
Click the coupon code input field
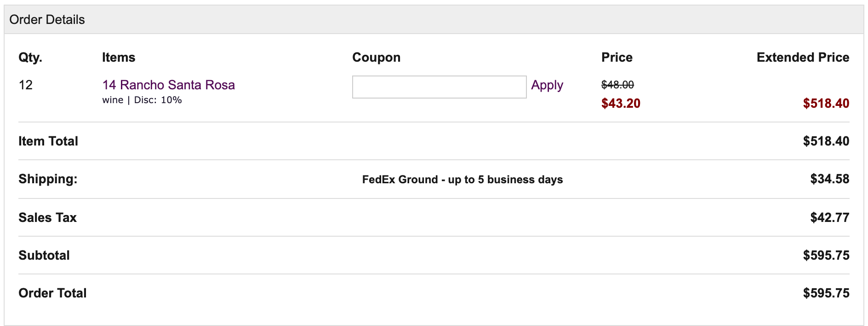point(439,87)
